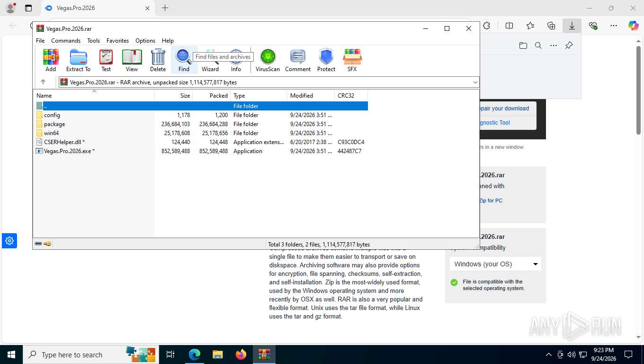Open more options in downloads panel

(x=554, y=45)
